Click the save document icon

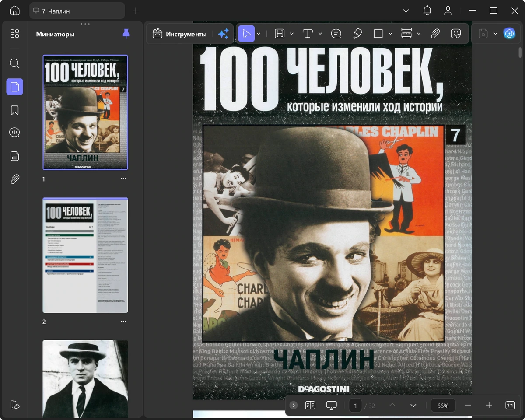tap(483, 34)
